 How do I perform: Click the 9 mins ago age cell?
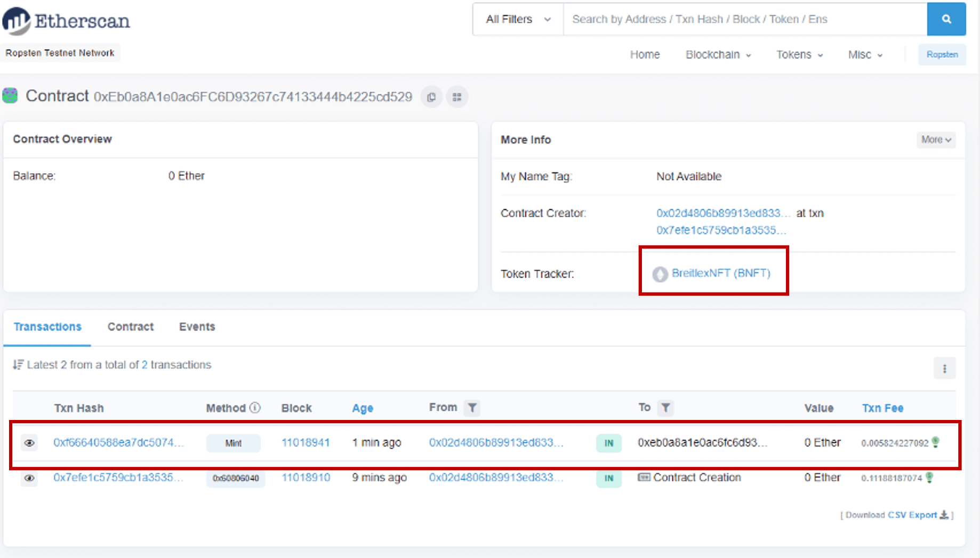379,478
